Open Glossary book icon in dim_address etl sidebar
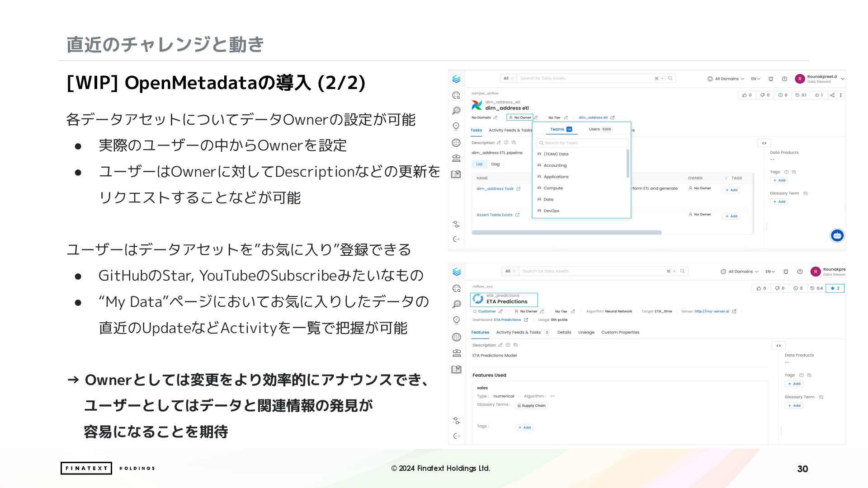This screenshot has width=868, height=488. pos(456,174)
